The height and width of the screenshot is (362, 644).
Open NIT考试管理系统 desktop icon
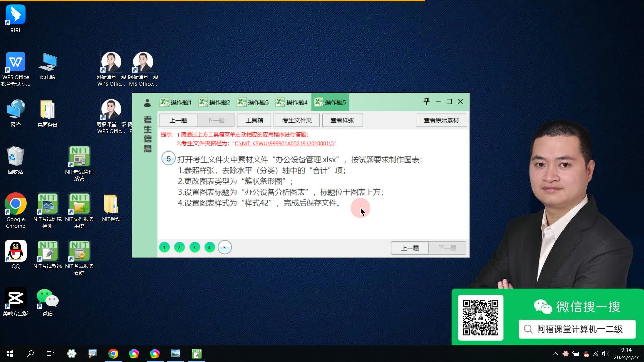pyautogui.click(x=79, y=157)
